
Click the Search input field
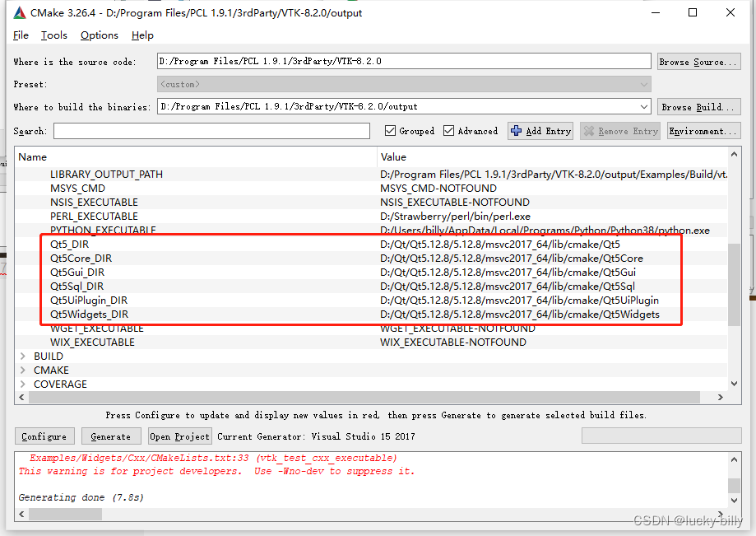211,131
